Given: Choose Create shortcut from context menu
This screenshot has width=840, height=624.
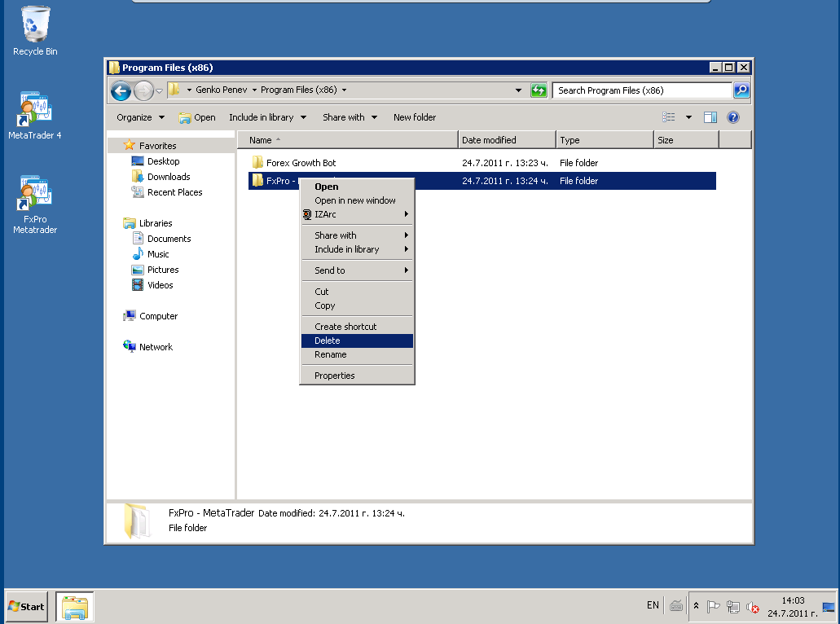Looking at the screenshot, I should [357, 327].
